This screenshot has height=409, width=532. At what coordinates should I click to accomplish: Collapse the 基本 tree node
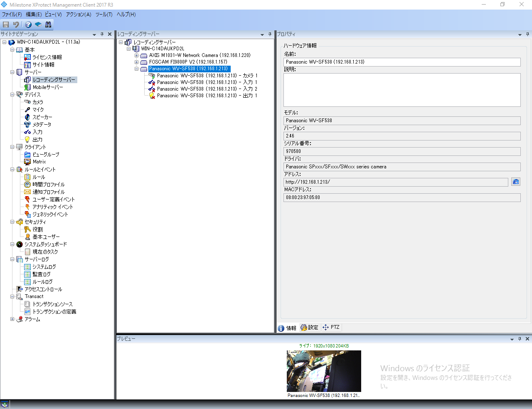pos(12,49)
